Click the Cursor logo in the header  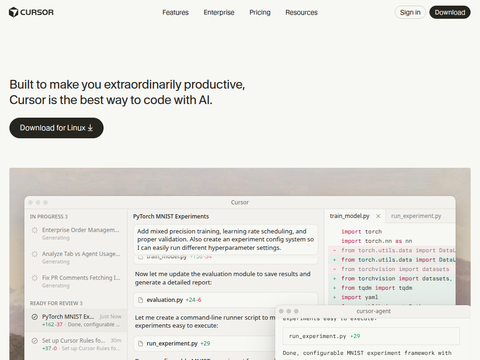click(x=31, y=12)
